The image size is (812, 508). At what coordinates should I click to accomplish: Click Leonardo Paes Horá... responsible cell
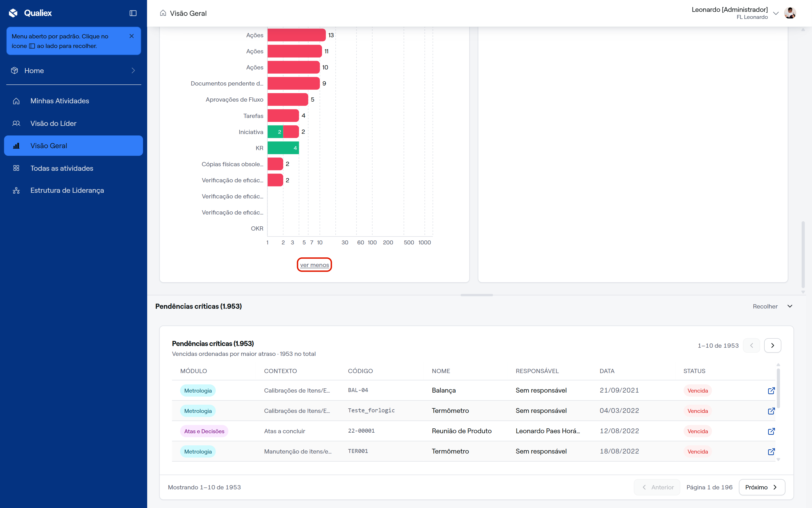point(548,431)
